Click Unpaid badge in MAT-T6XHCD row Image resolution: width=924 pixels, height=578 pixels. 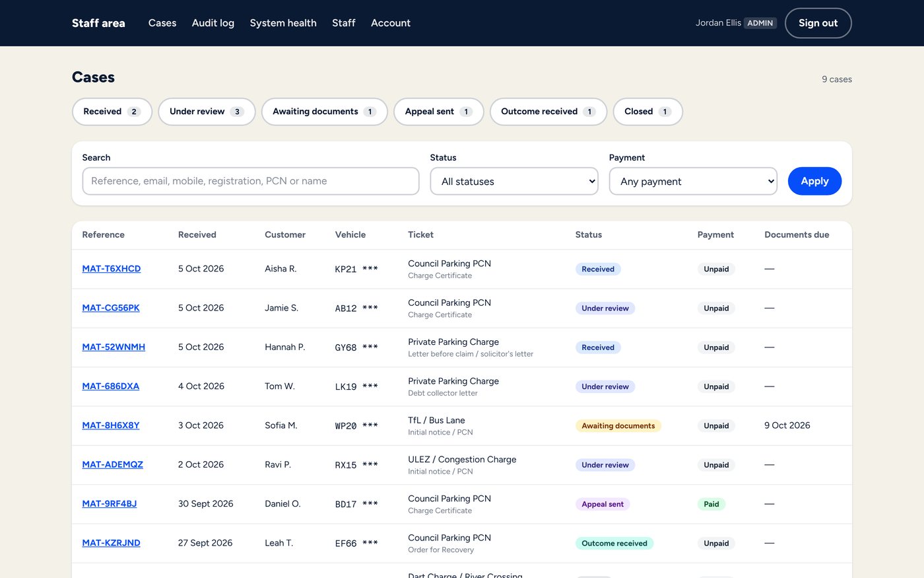coord(716,270)
